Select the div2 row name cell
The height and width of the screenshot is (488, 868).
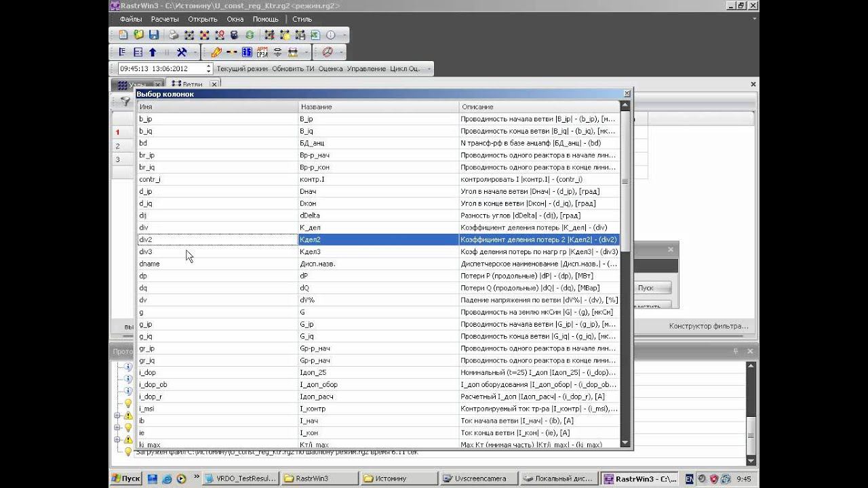pyautogui.click(x=217, y=239)
